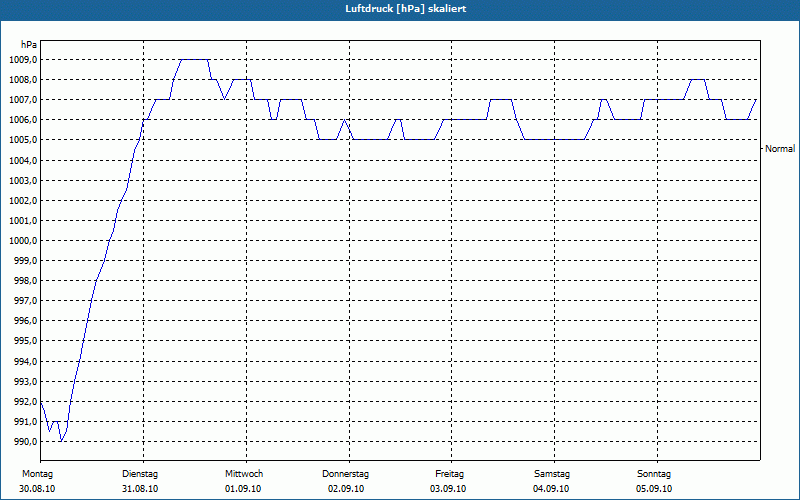Select the 1001,0 axis value
This screenshot has width=800, height=500.
(x=23, y=221)
